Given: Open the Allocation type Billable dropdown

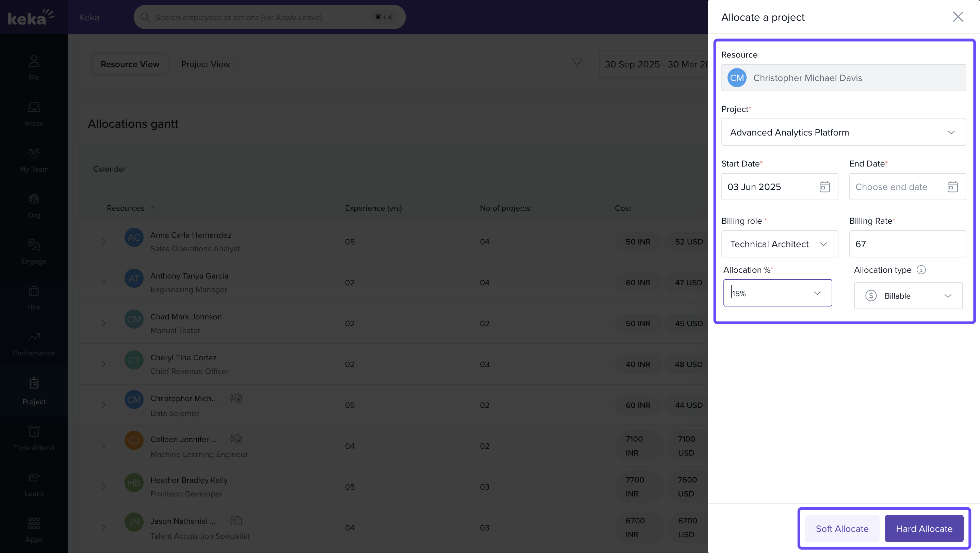Looking at the screenshot, I should tap(908, 296).
